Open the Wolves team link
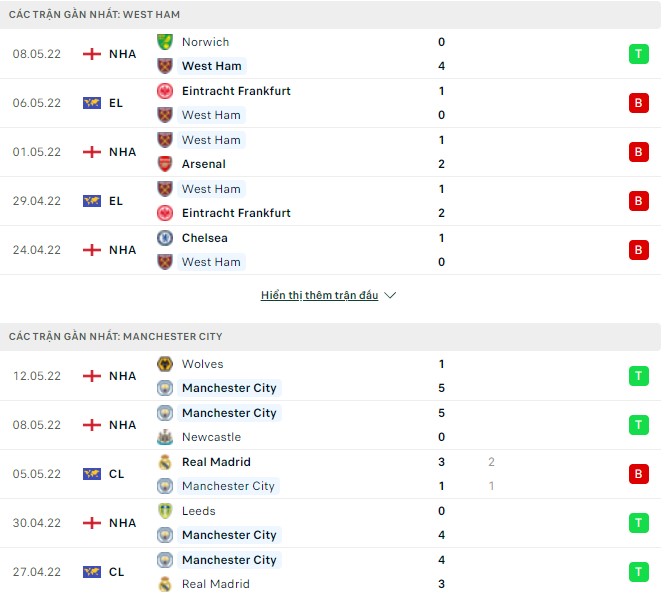 click(x=202, y=364)
